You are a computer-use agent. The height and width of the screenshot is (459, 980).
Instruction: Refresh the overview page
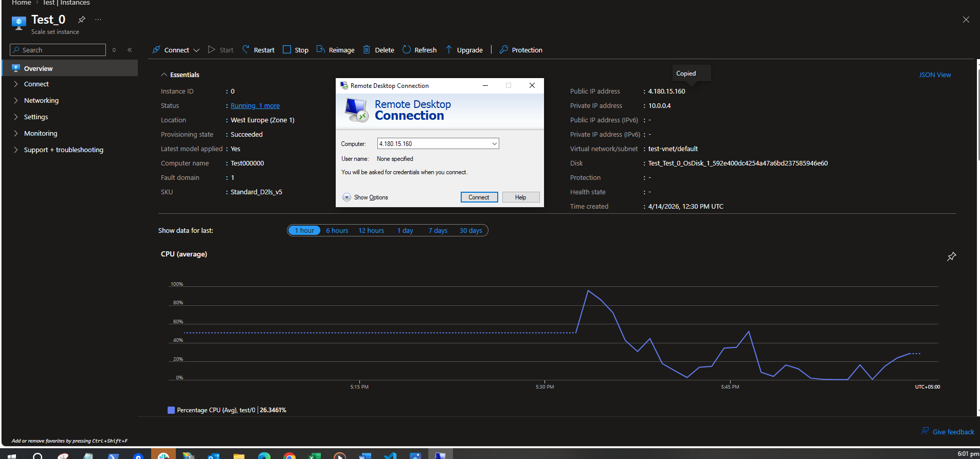pyautogui.click(x=420, y=50)
